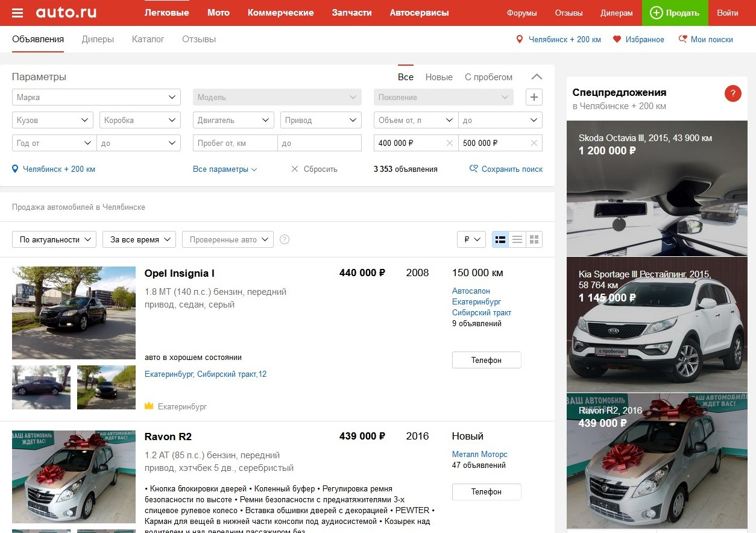
Task: Open the Коммерческие section
Action: [280, 13]
